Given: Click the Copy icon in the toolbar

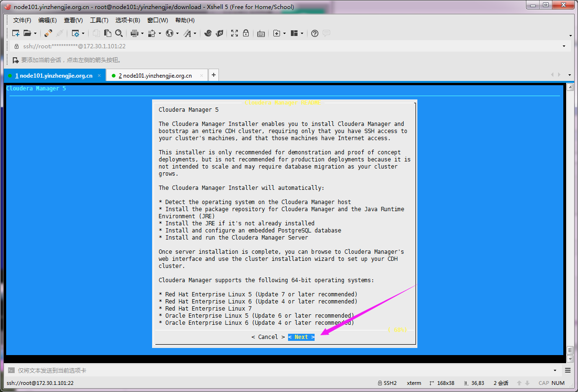Looking at the screenshot, I should [x=96, y=33].
